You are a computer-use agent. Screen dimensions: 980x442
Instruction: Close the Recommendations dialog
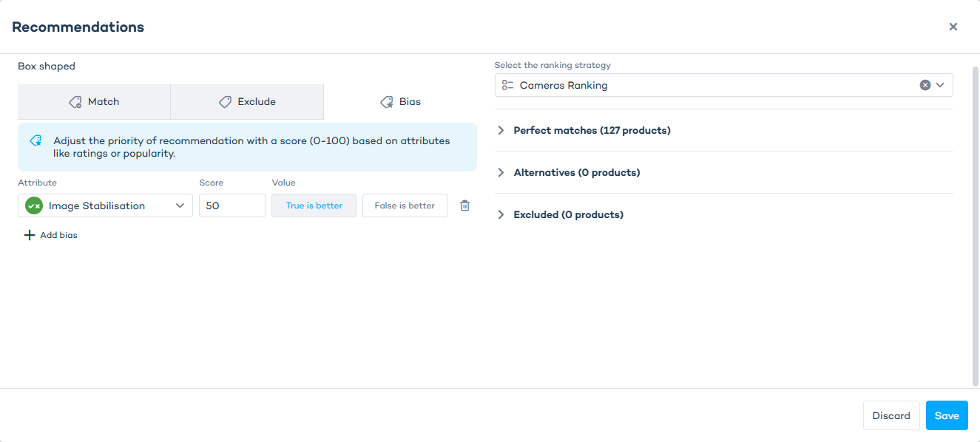[x=953, y=27]
